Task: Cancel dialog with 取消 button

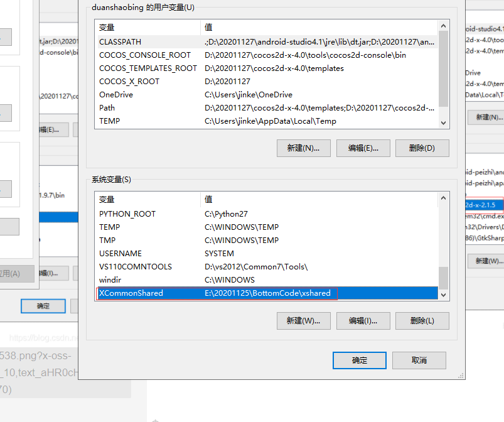Action: pyautogui.click(x=419, y=360)
